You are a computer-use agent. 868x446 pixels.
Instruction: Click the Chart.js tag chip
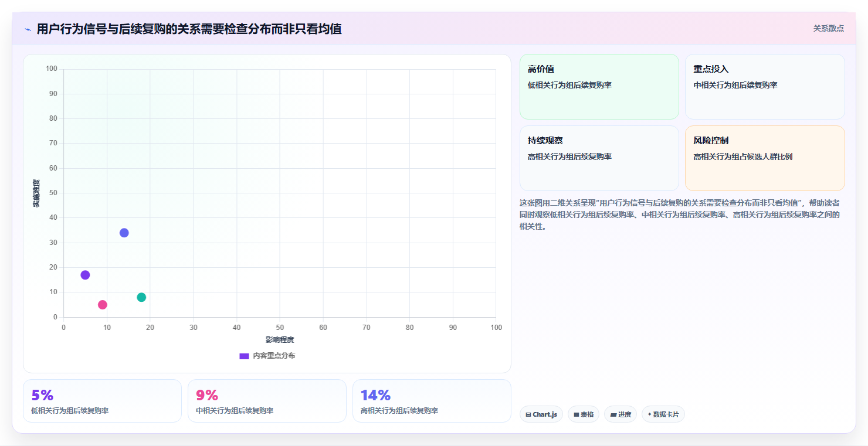[541, 414]
